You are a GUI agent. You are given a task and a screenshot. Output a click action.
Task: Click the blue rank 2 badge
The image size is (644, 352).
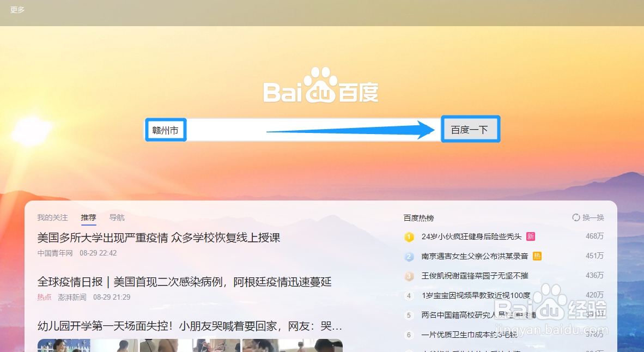click(409, 256)
